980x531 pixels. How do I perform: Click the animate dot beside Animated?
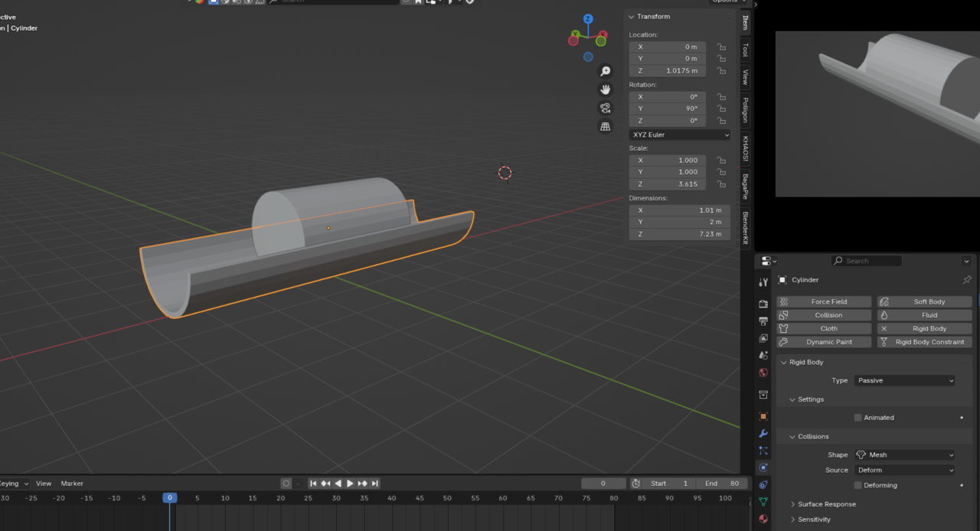(x=962, y=418)
